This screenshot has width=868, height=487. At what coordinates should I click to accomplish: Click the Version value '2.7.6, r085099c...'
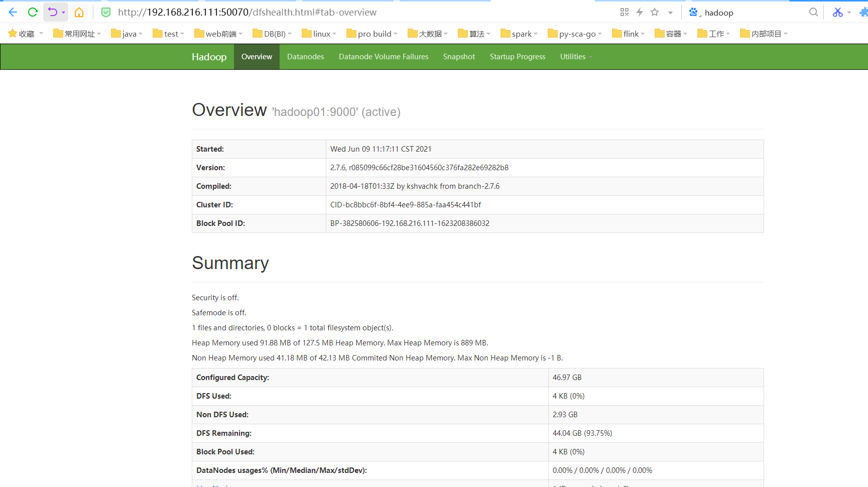click(419, 168)
